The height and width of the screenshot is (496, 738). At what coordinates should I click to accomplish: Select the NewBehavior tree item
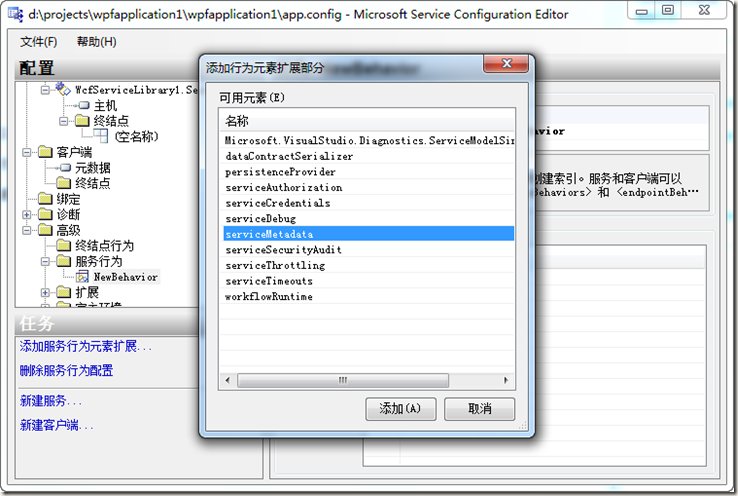pos(126,277)
